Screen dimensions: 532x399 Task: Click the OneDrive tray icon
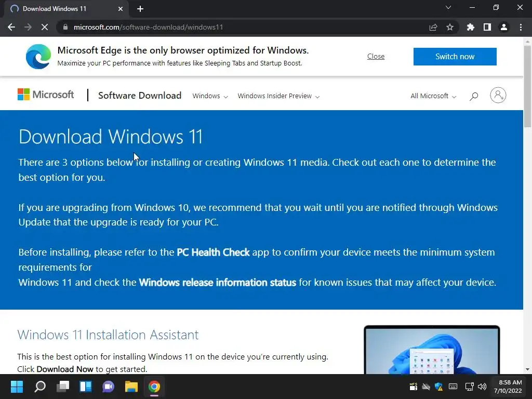[426, 387]
